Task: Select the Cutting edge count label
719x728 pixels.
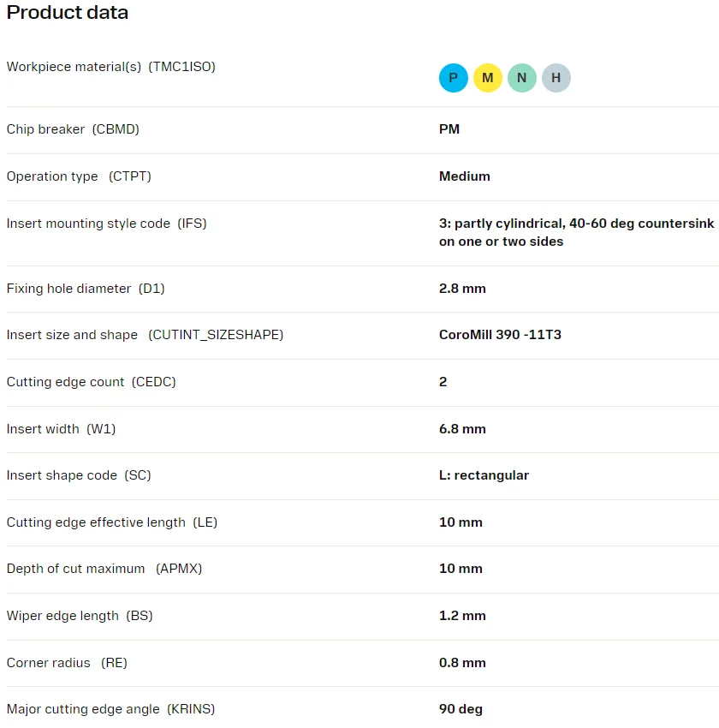Action: pyautogui.click(x=91, y=382)
